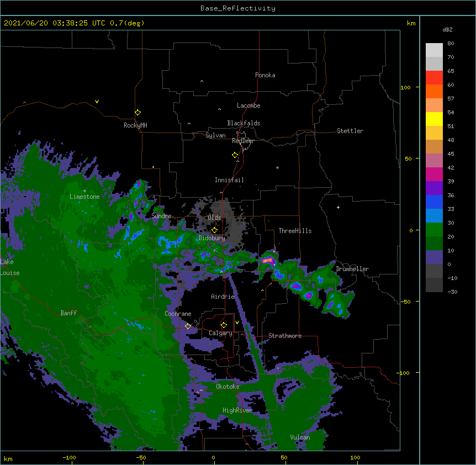The image size is (476, 465).
Task: Select the Stettler label
Action: (350, 131)
